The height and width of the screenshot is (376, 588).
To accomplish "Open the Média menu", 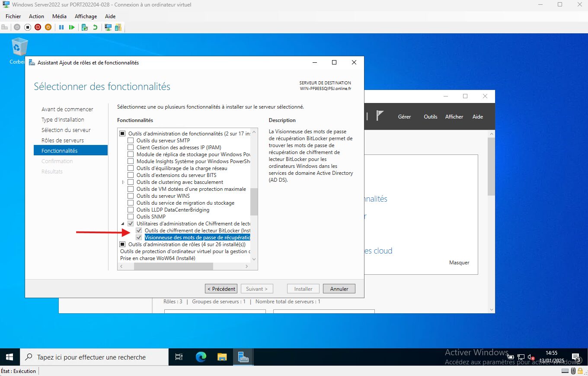I will (59, 16).
